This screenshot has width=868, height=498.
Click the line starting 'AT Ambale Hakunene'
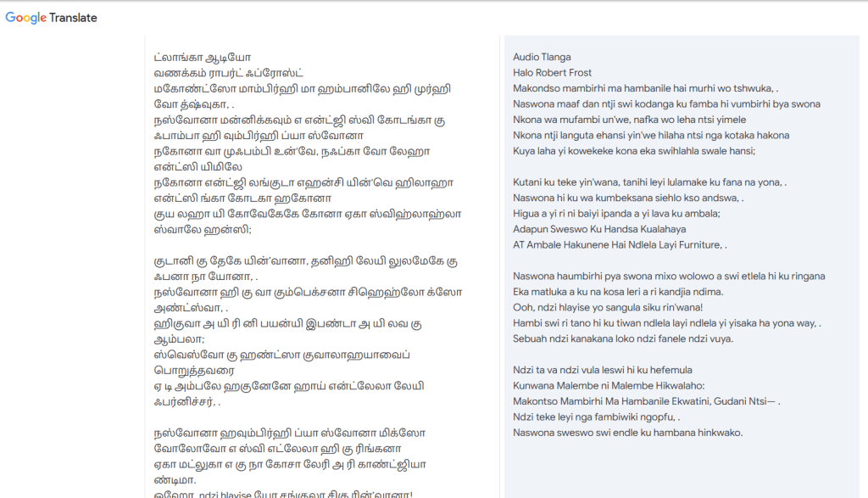click(617, 245)
